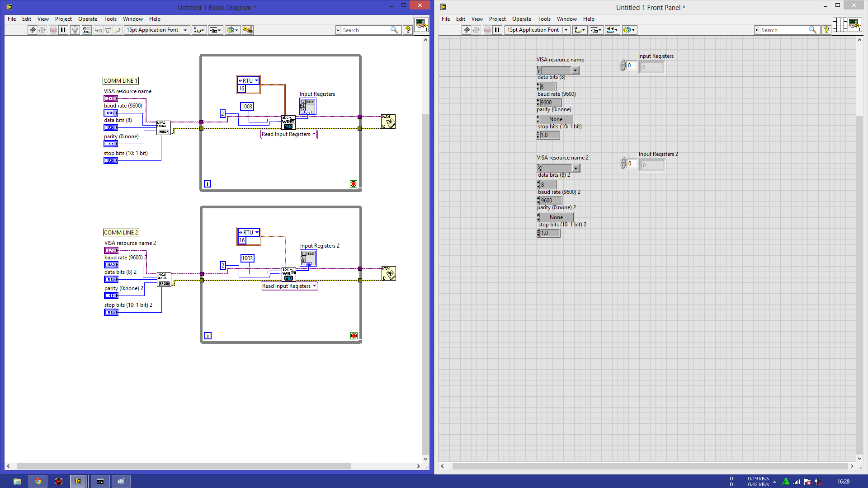Click Retain Wire Values icon

coord(86,30)
